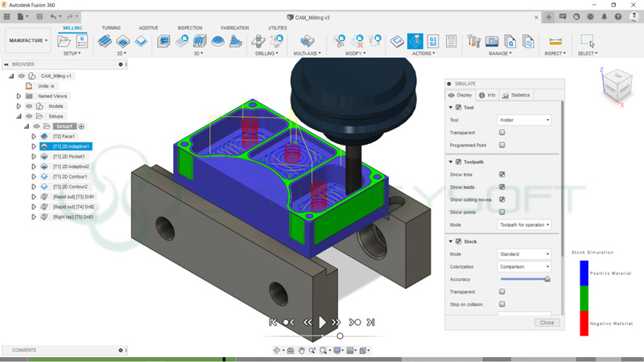Enable the Stop on collision checkbox
Screen dimensions: 644x362
click(x=502, y=304)
